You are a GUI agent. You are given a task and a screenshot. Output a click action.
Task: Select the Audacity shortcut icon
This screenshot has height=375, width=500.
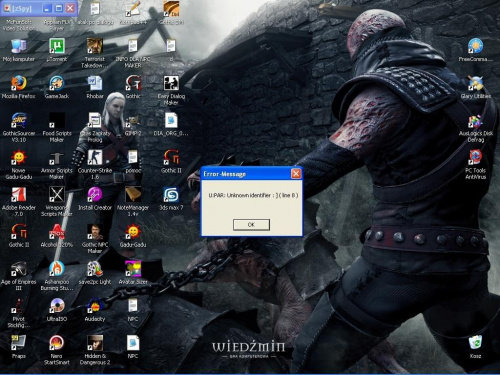(95, 306)
